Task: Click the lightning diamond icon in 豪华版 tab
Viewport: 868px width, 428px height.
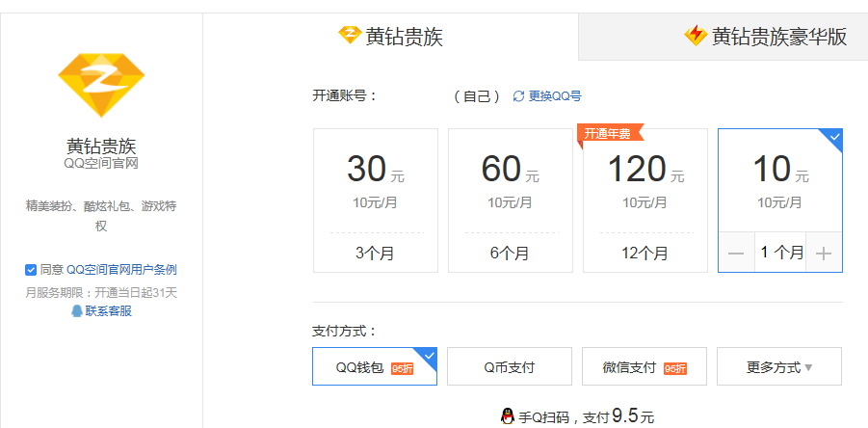Action: click(x=696, y=36)
